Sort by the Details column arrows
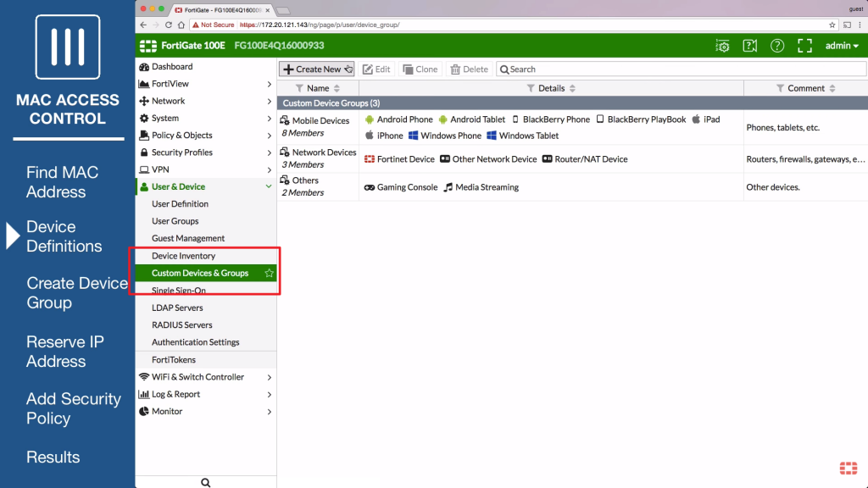 (x=572, y=88)
